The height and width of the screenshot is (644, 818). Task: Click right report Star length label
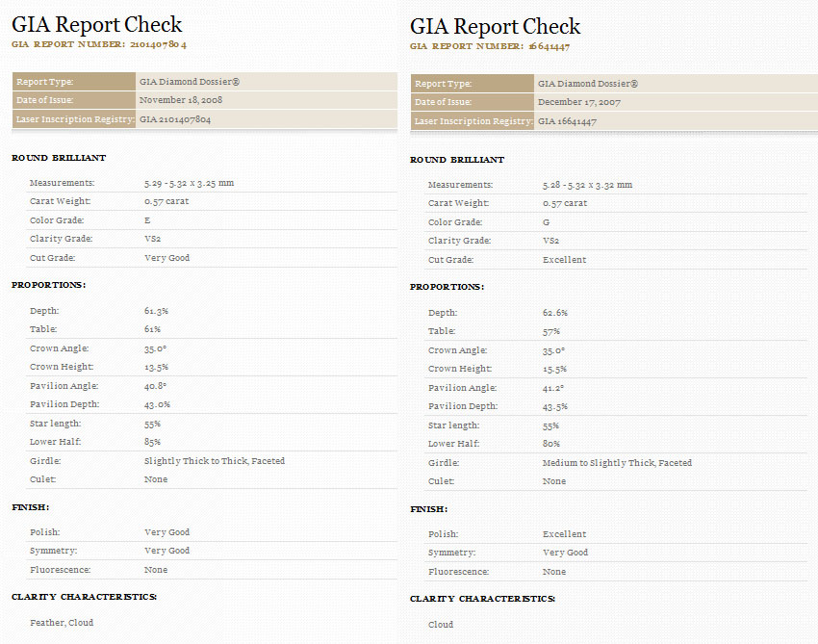454,425
